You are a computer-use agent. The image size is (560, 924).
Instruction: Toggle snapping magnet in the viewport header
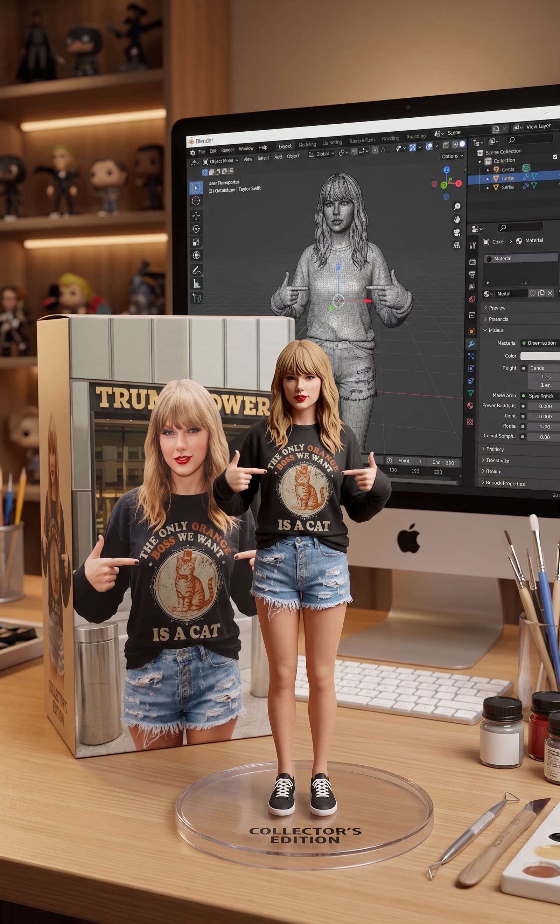point(354,152)
